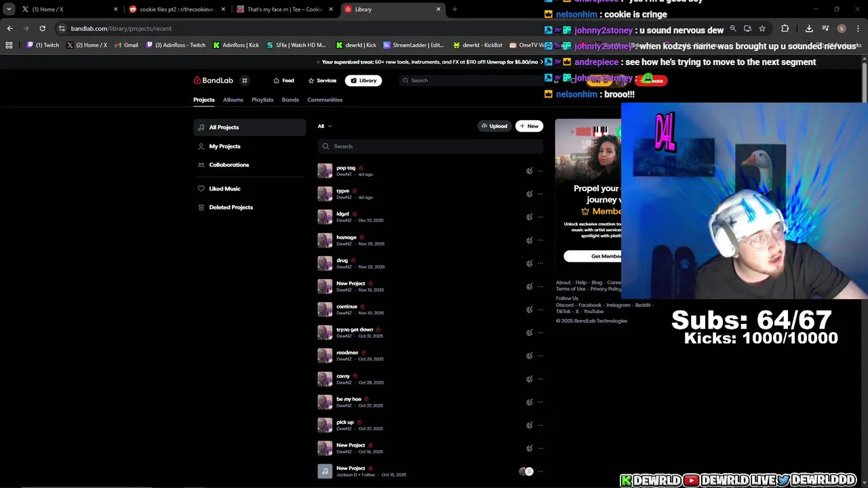Switch to the Projects tab
Image resolution: width=868 pixels, height=488 pixels.
[x=203, y=100]
